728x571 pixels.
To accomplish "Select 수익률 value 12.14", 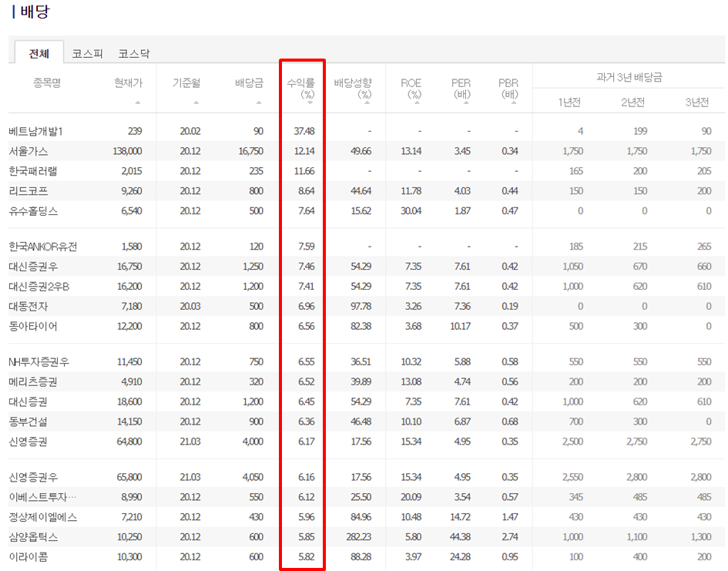I will click(x=304, y=151).
